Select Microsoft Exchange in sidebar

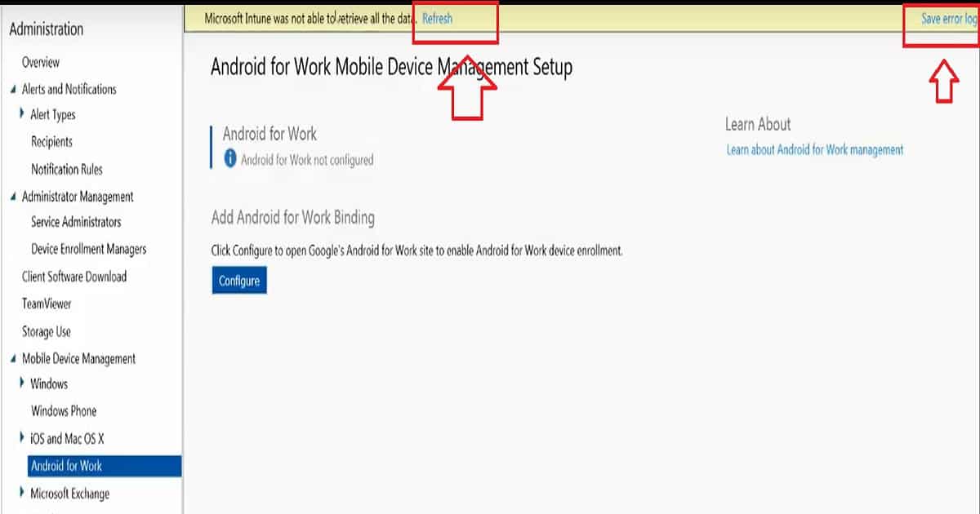70,494
